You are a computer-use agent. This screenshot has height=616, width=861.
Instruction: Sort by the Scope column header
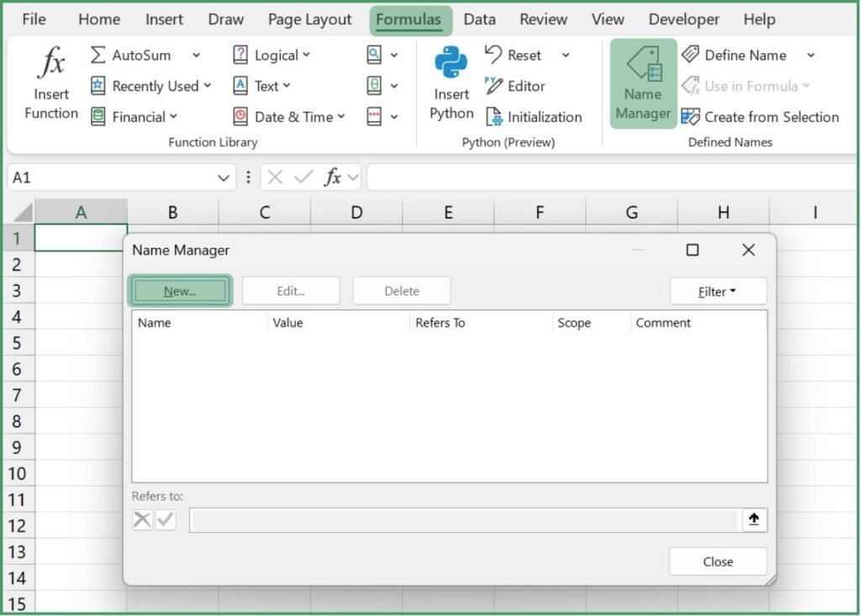tap(591, 323)
